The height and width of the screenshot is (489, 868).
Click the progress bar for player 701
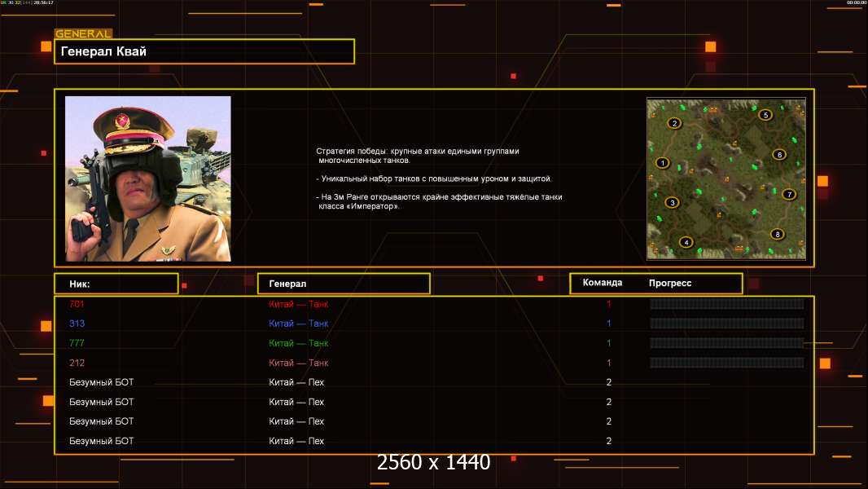tap(726, 304)
